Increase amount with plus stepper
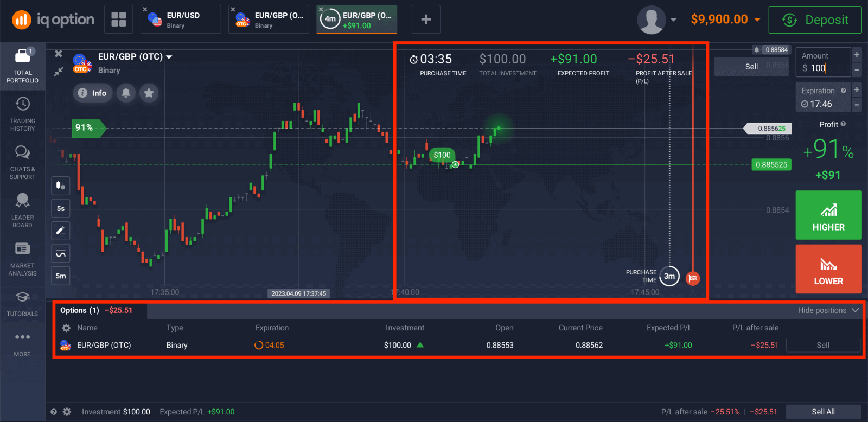 tap(857, 54)
